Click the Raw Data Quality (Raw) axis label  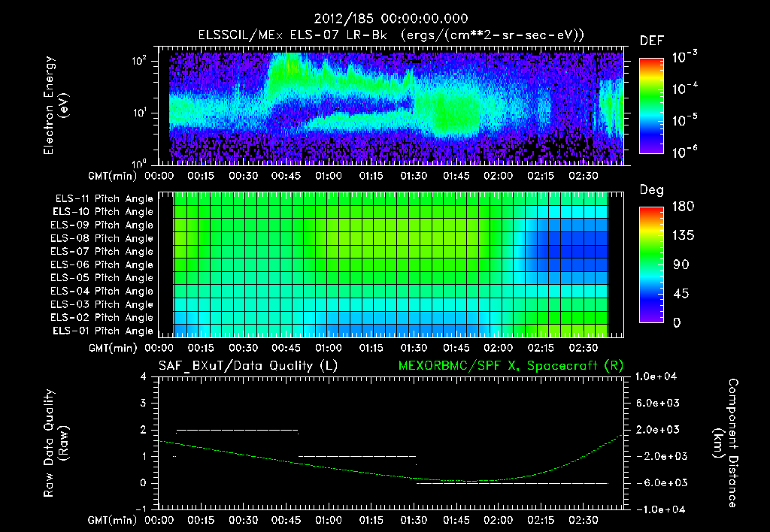[56, 443]
